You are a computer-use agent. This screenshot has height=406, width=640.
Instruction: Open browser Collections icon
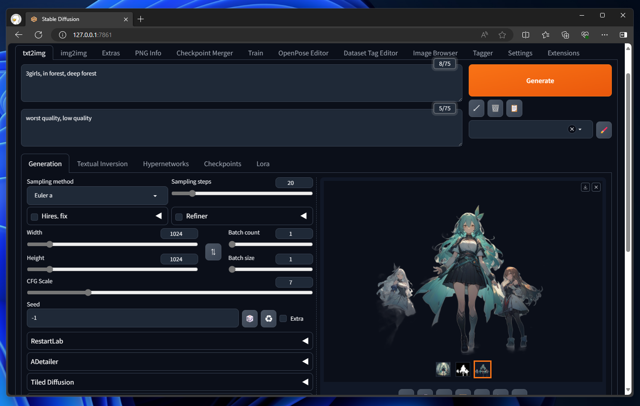click(565, 35)
